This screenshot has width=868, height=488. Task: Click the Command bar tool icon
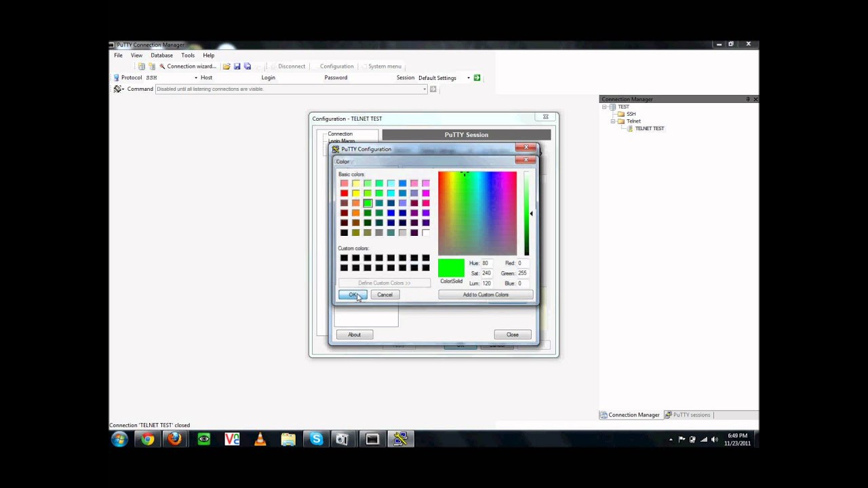click(118, 89)
